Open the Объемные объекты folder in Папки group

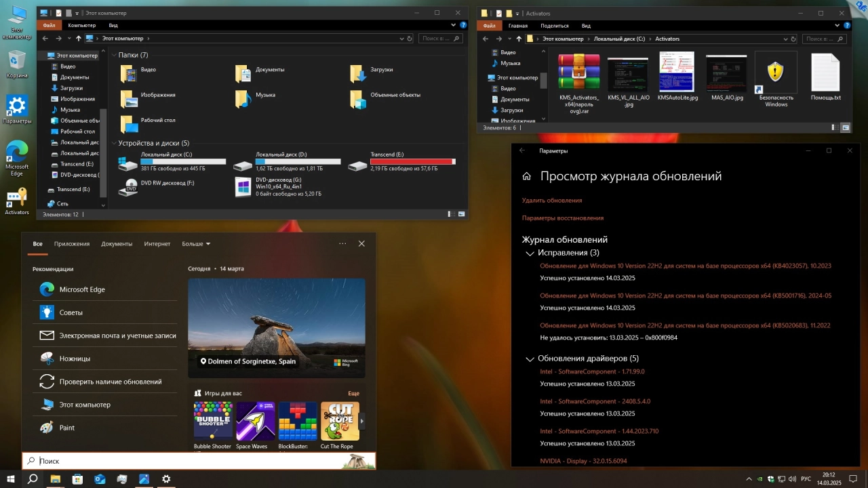click(x=386, y=99)
